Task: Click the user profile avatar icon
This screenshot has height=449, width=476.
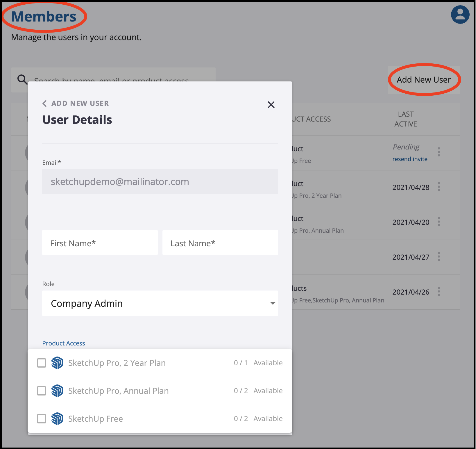Action: point(460,15)
